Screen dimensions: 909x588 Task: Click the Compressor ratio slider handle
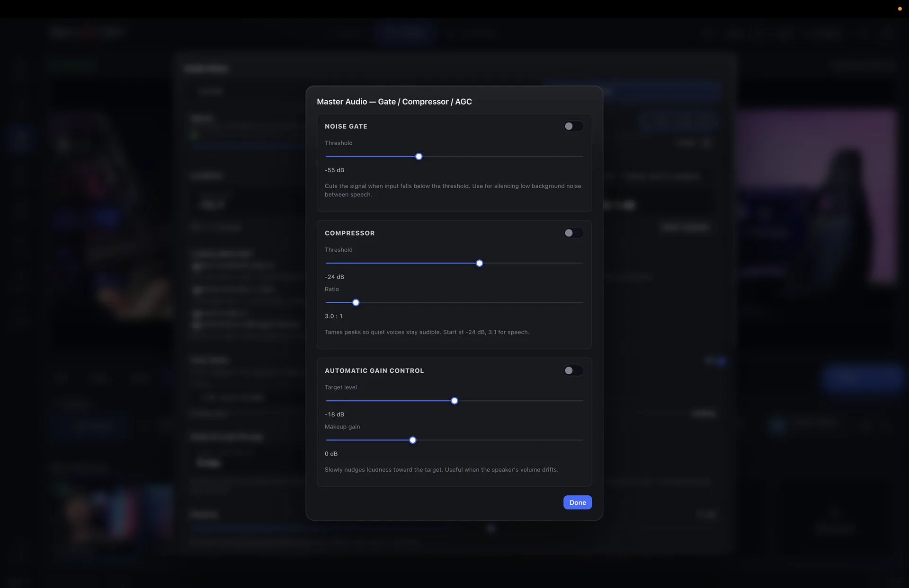tap(356, 303)
